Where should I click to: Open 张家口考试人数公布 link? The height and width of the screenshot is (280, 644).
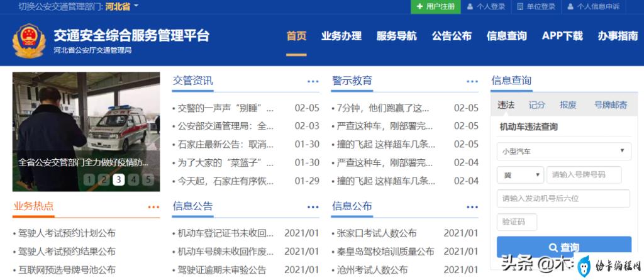point(377,233)
